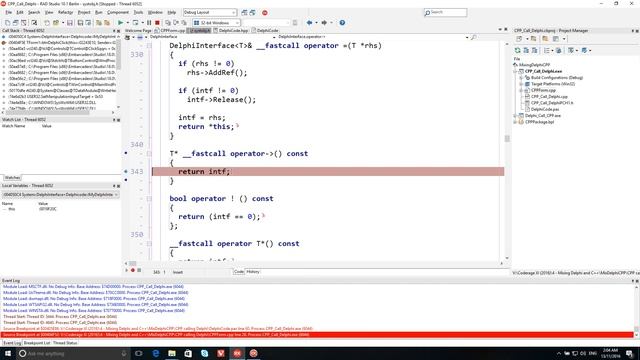This screenshot has height=360, width=640.
Task: Open the File menu
Action: point(9,13)
